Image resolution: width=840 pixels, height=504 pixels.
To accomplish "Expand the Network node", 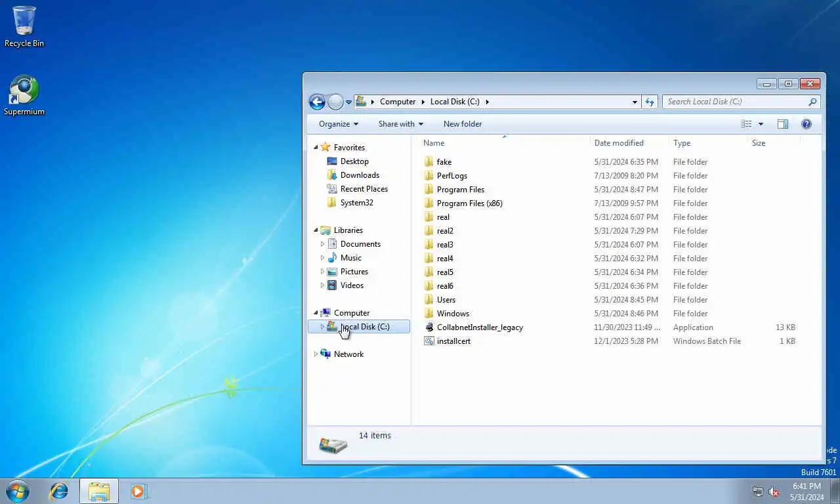I will (316, 354).
